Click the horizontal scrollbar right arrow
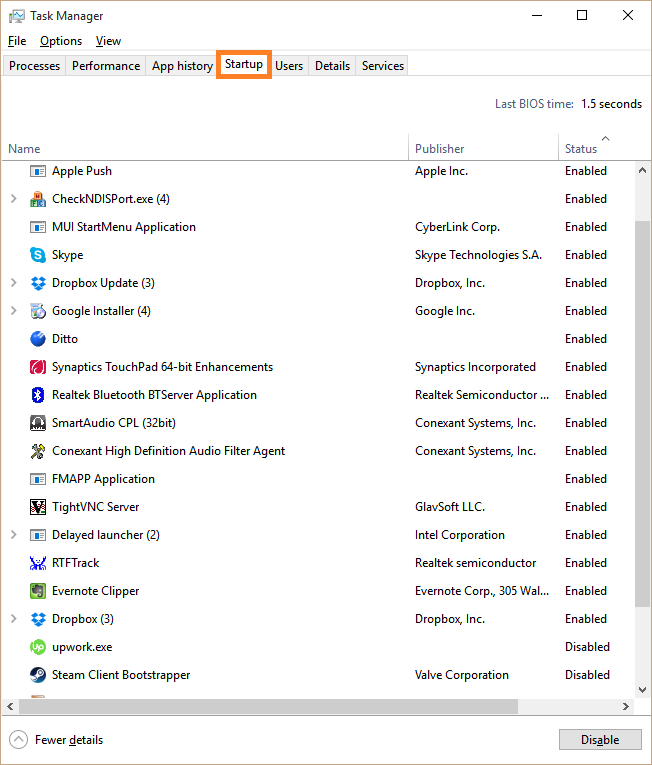The width and height of the screenshot is (652, 765). pyautogui.click(x=626, y=706)
